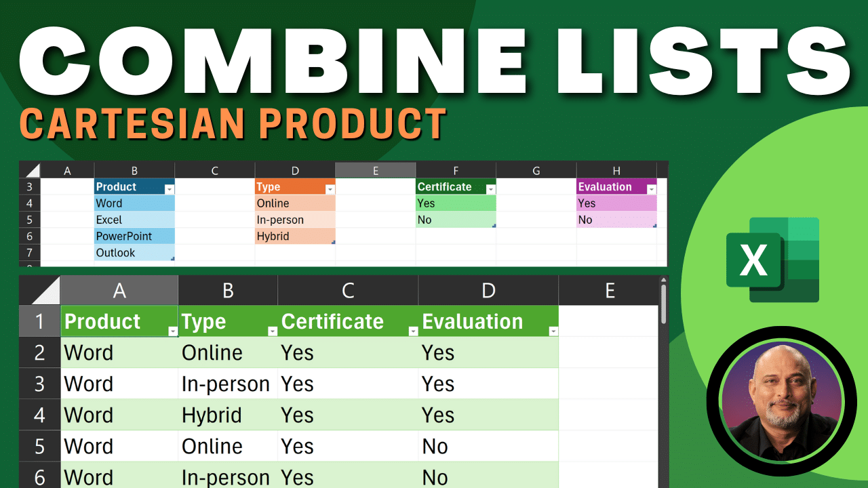
Task: Select column D header in upper sheet
Action: (295, 171)
